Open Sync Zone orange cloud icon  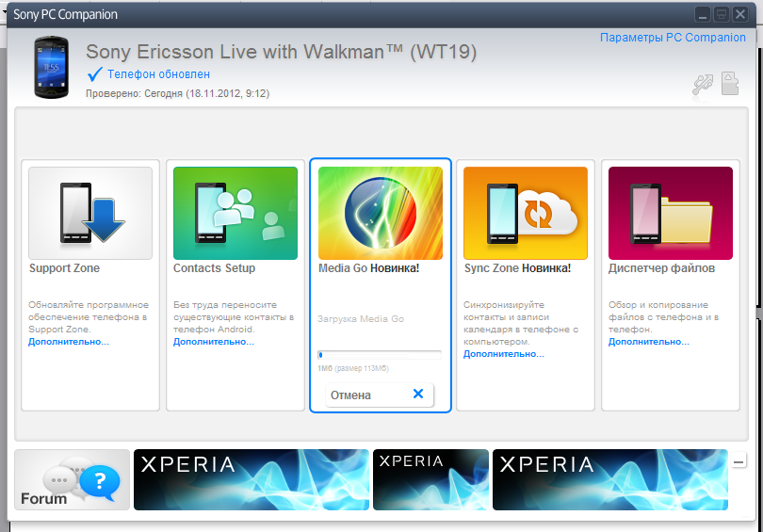tap(526, 213)
